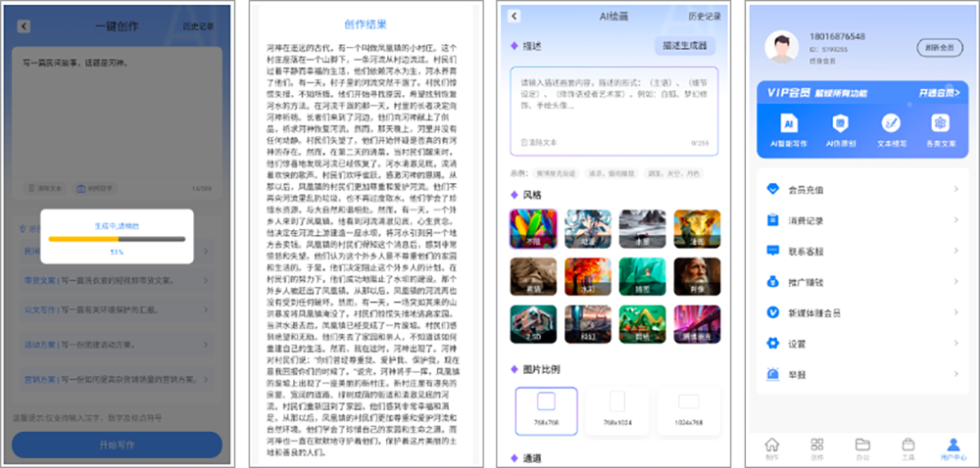Image resolution: width=980 pixels, height=468 pixels.
Task: Click the diamond icon beside 会员充值
Action: (772, 189)
